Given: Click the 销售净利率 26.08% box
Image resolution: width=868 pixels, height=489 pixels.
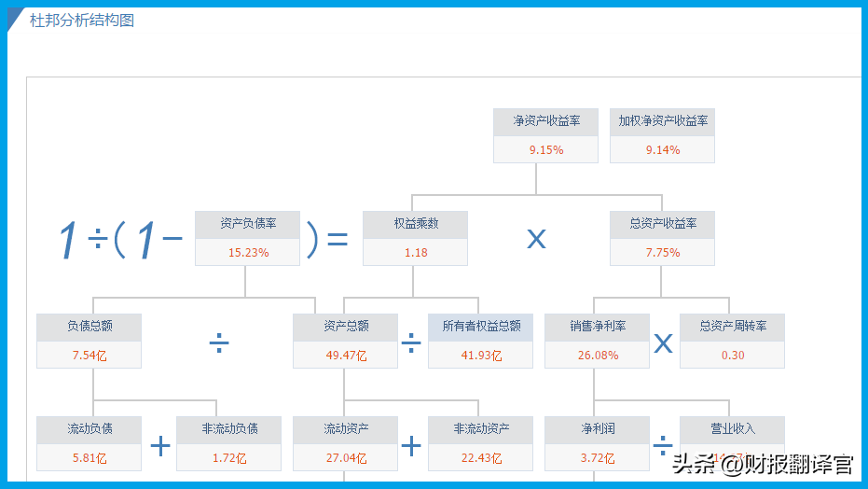Looking at the screenshot, I should pyautogui.click(x=598, y=341).
